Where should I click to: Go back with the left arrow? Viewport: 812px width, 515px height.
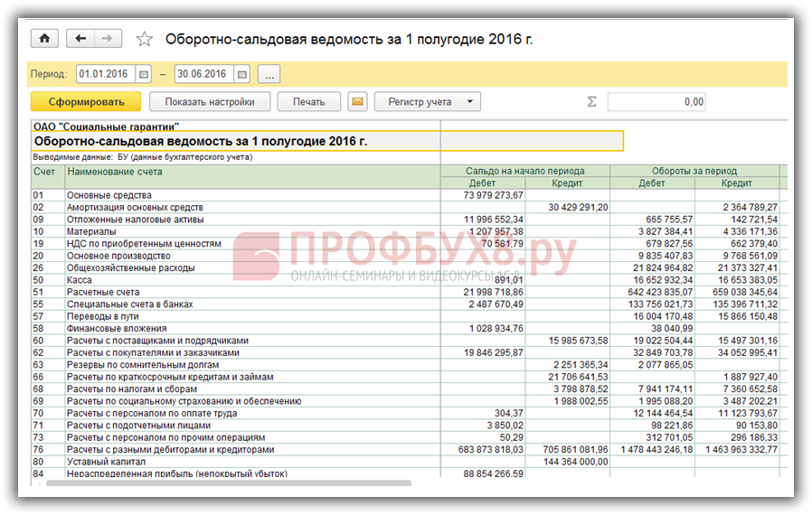coord(80,38)
